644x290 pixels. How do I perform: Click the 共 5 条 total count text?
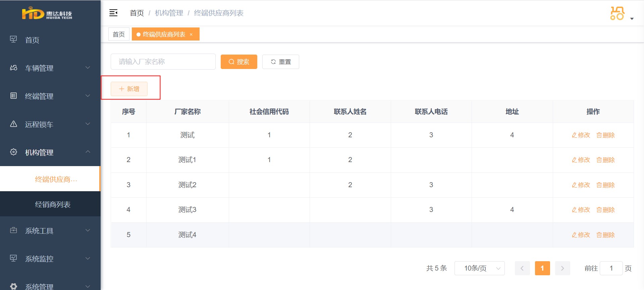(x=437, y=268)
